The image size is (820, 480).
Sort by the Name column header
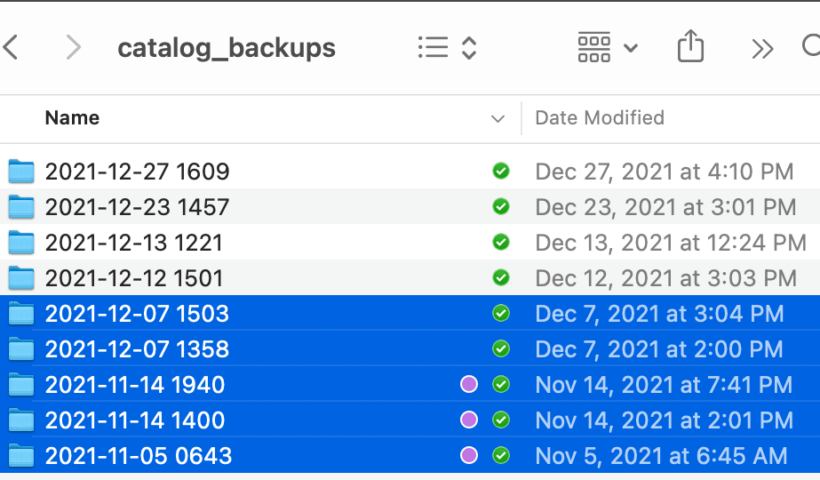pyautogui.click(x=72, y=118)
